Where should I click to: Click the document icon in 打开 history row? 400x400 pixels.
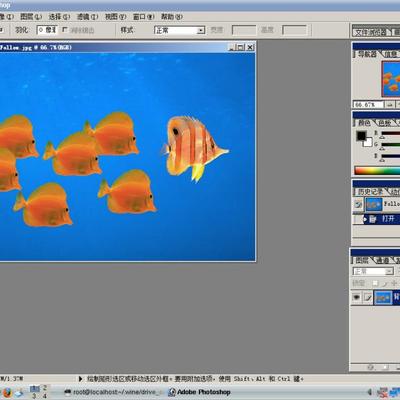(373, 219)
